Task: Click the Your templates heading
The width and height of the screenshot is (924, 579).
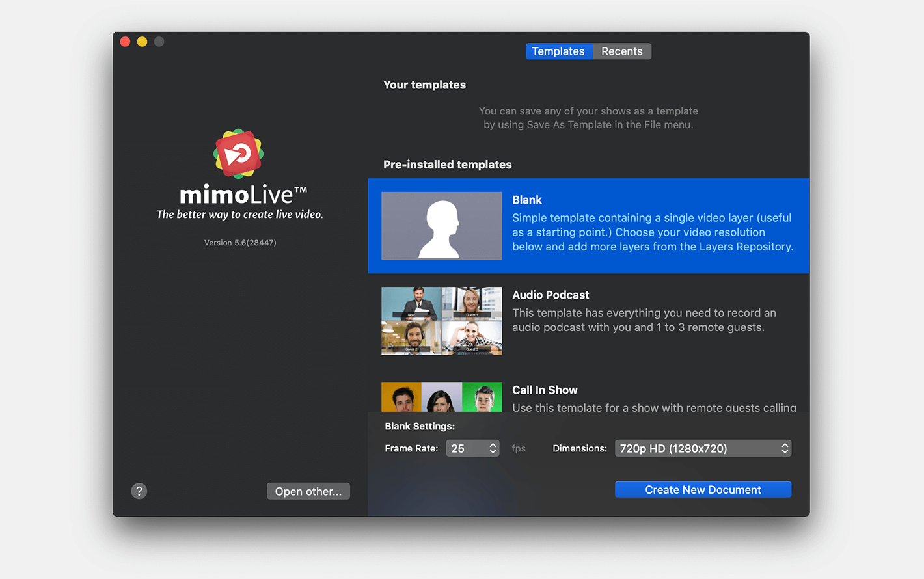Action: pos(424,85)
